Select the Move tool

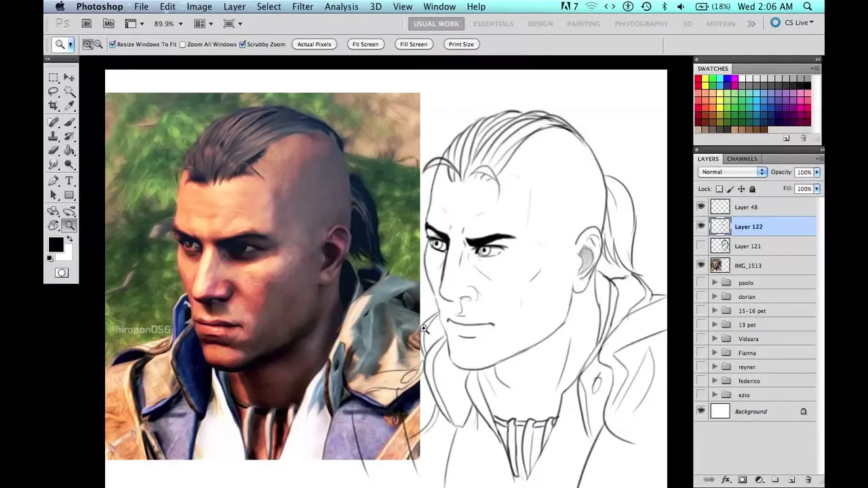point(69,77)
